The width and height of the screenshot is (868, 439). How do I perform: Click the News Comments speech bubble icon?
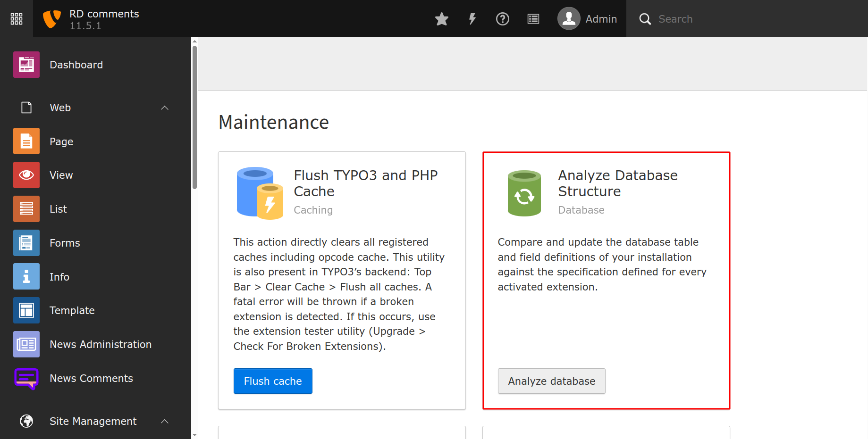26,378
